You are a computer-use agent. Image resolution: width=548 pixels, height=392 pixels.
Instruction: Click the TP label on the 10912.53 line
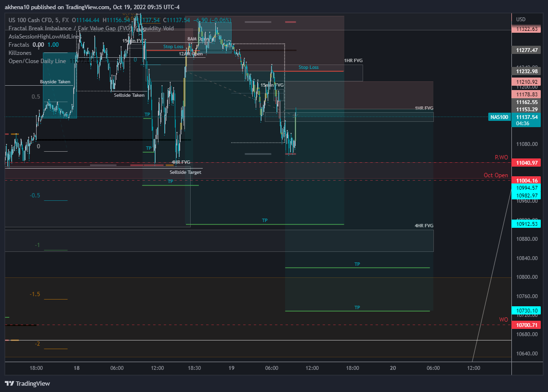264,221
